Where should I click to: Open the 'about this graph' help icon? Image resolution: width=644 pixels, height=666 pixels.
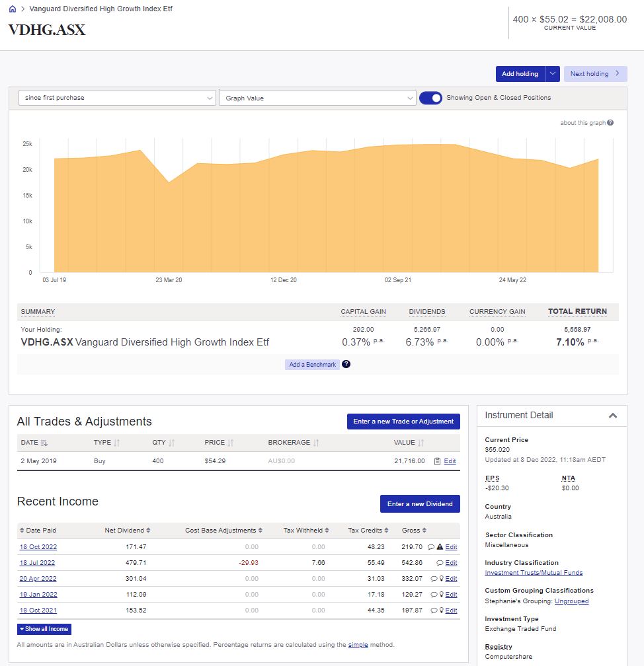tap(610, 123)
